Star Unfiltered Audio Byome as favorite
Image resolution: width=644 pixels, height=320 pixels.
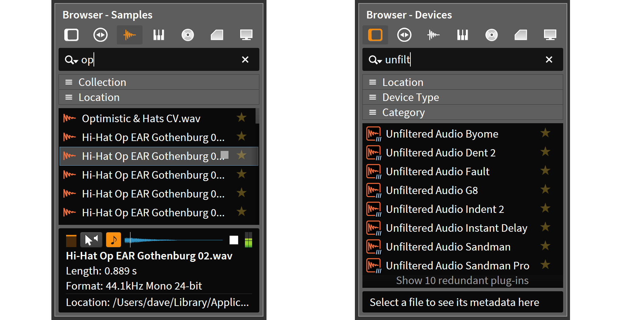(x=545, y=133)
